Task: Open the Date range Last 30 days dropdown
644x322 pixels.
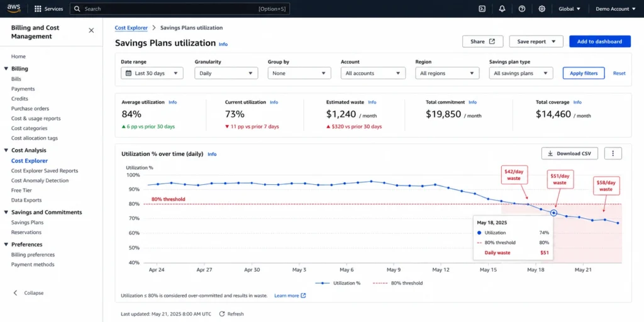Action: 152,73
